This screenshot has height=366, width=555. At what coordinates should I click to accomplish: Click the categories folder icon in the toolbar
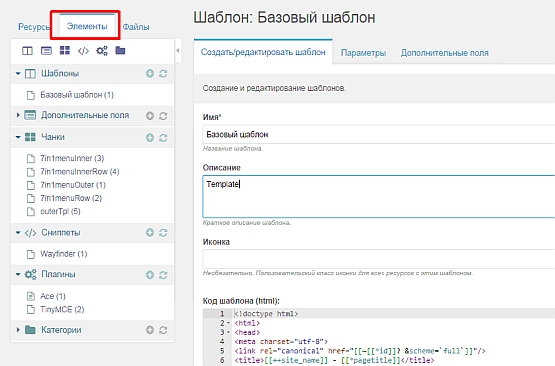click(120, 51)
